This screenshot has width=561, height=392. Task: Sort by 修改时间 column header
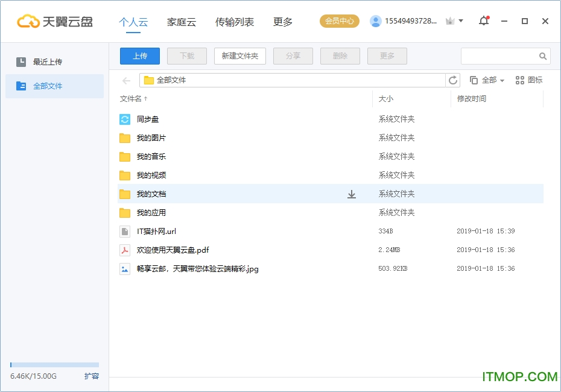[x=472, y=99]
